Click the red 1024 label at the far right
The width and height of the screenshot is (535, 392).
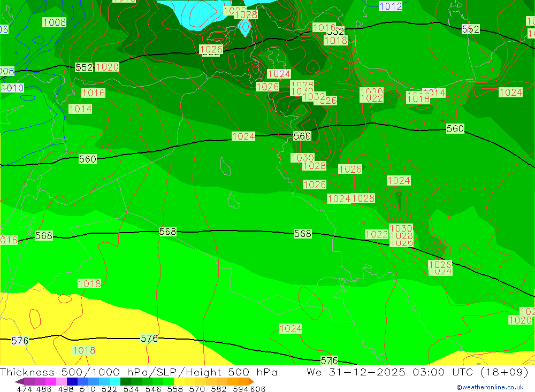[x=511, y=92]
